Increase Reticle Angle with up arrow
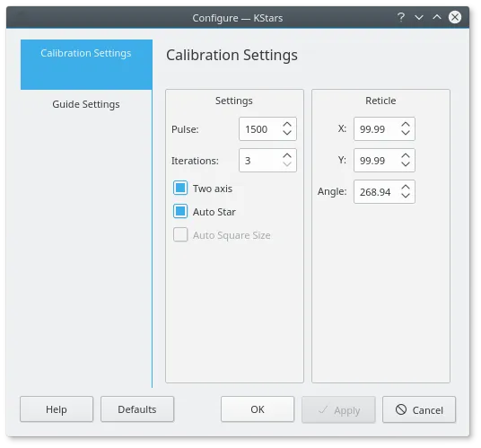 click(406, 187)
